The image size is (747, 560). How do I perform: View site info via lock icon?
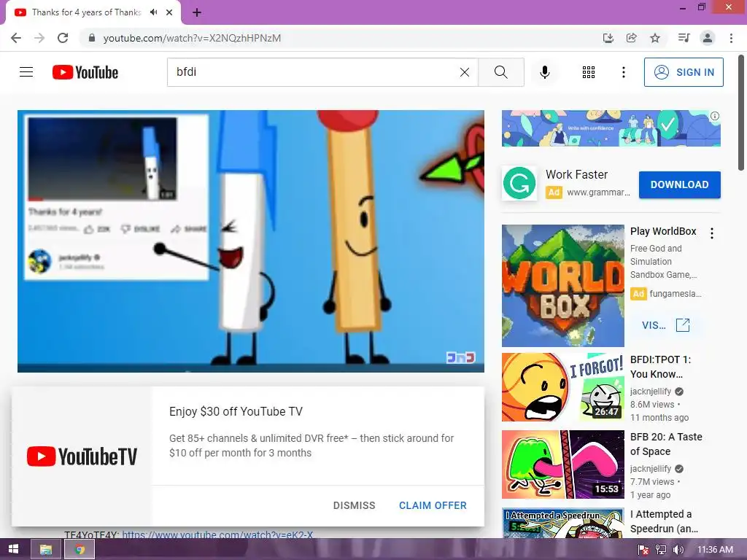[x=92, y=38]
